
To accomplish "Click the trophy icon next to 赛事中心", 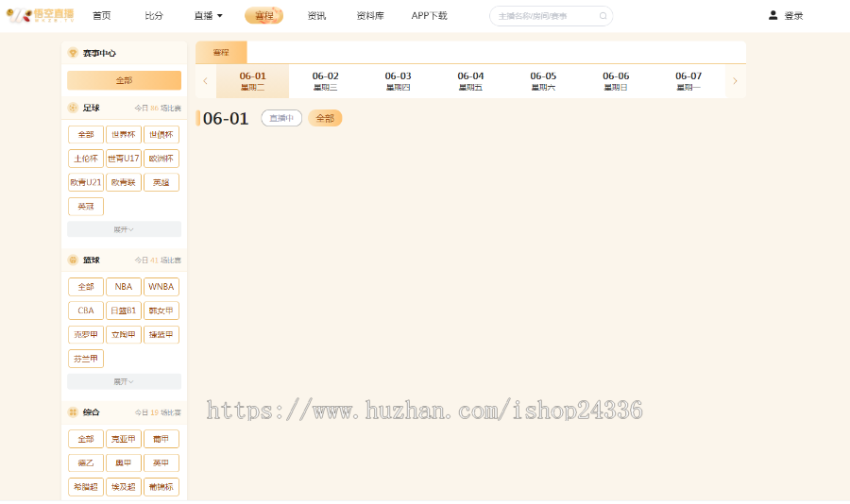I will 73,53.
